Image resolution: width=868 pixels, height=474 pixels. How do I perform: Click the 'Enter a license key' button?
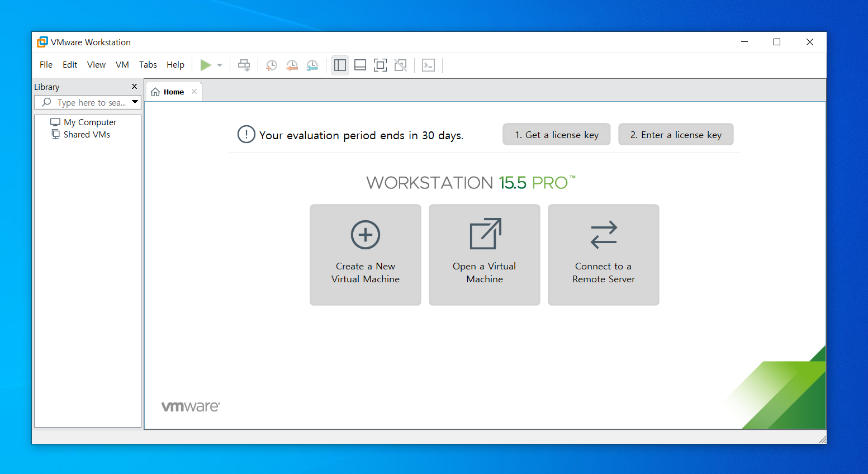676,135
